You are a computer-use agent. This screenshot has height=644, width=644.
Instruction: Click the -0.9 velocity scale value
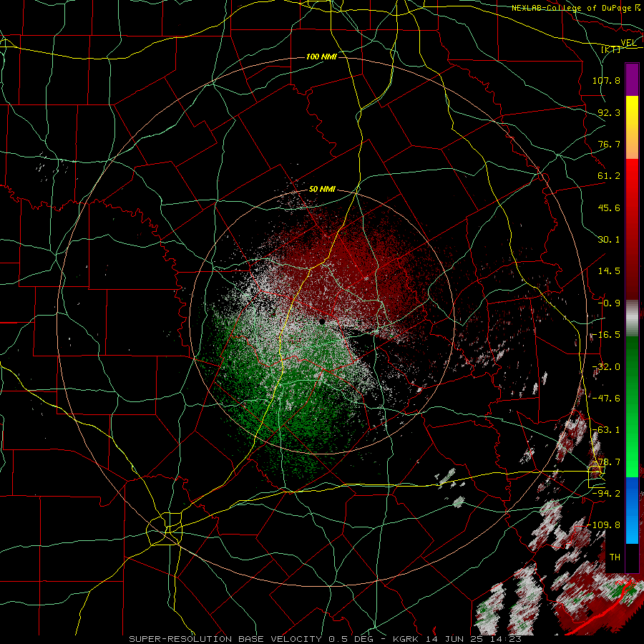(609, 303)
